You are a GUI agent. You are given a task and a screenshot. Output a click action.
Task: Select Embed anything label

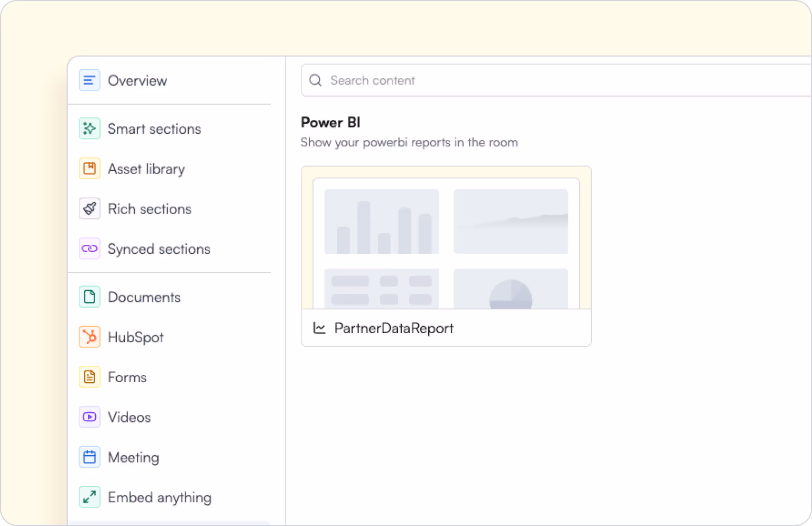(x=160, y=497)
